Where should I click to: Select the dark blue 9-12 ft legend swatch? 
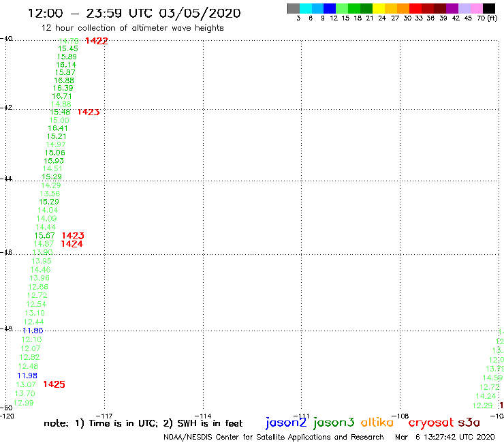[x=330, y=8]
